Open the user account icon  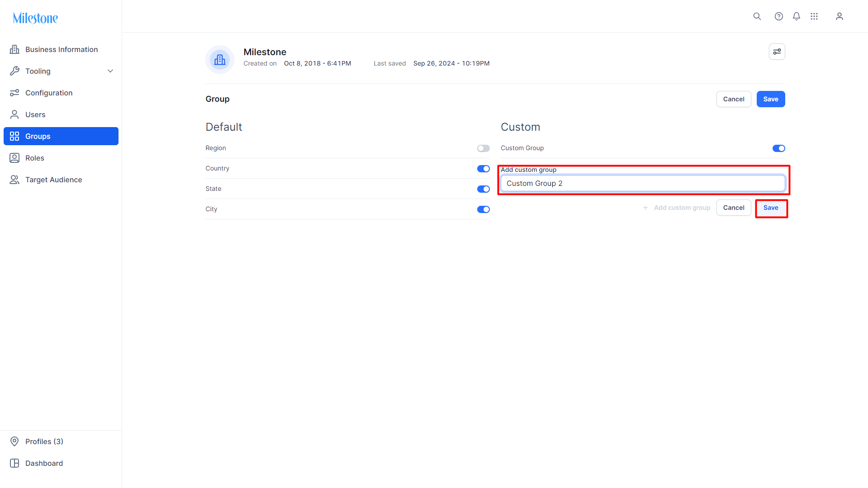tap(840, 16)
